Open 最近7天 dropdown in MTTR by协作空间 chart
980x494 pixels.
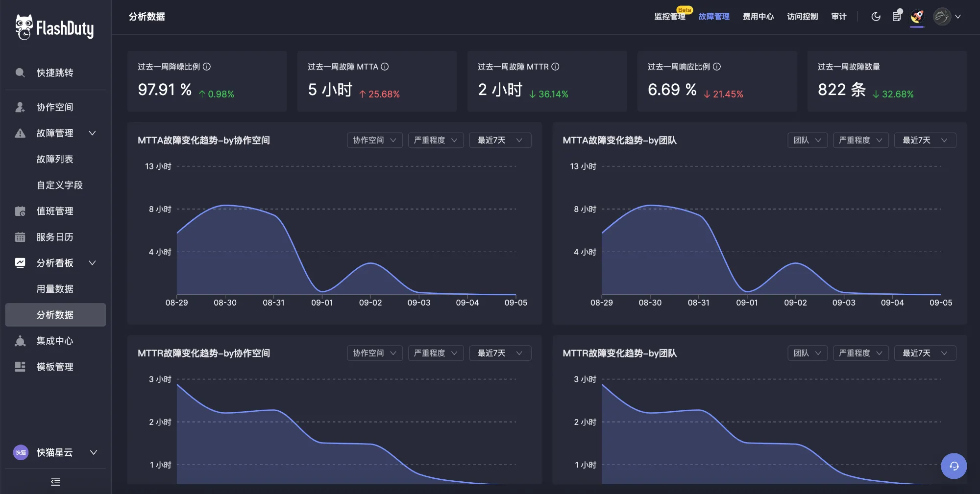(x=500, y=353)
